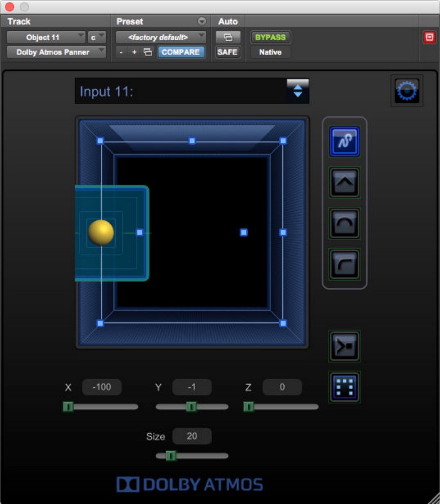Open the panner settings gear icon
This screenshot has height=504, width=440.
(x=406, y=91)
